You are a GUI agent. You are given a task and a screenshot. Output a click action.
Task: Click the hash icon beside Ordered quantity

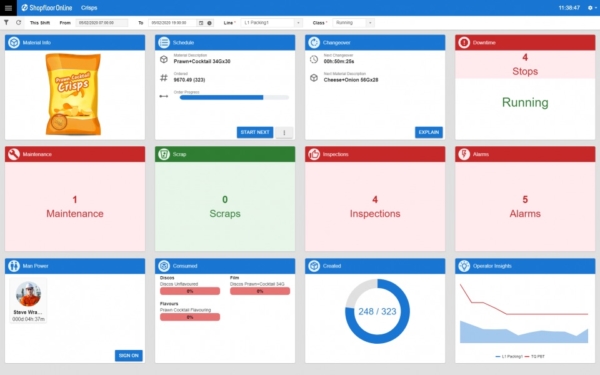164,78
